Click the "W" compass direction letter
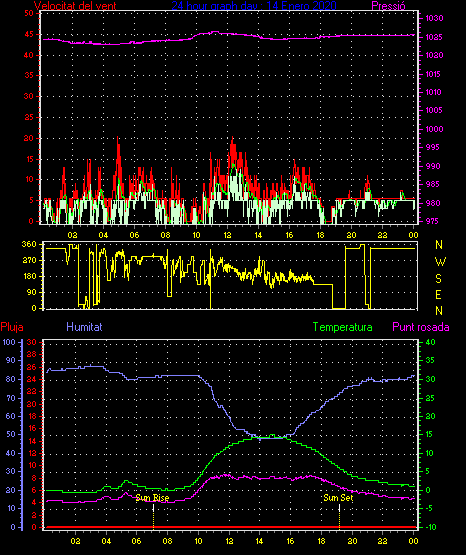 point(440,262)
